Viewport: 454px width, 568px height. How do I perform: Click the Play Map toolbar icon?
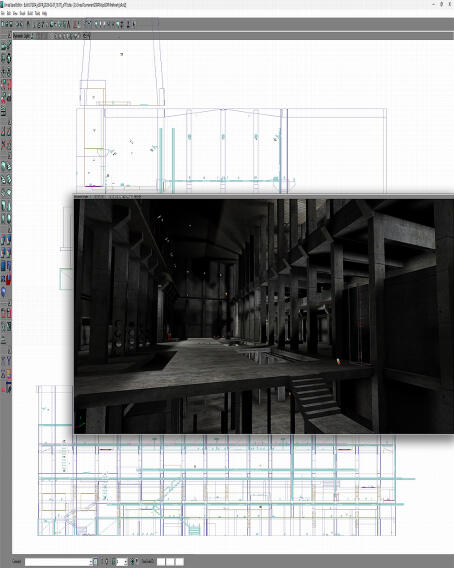[x=134, y=24]
